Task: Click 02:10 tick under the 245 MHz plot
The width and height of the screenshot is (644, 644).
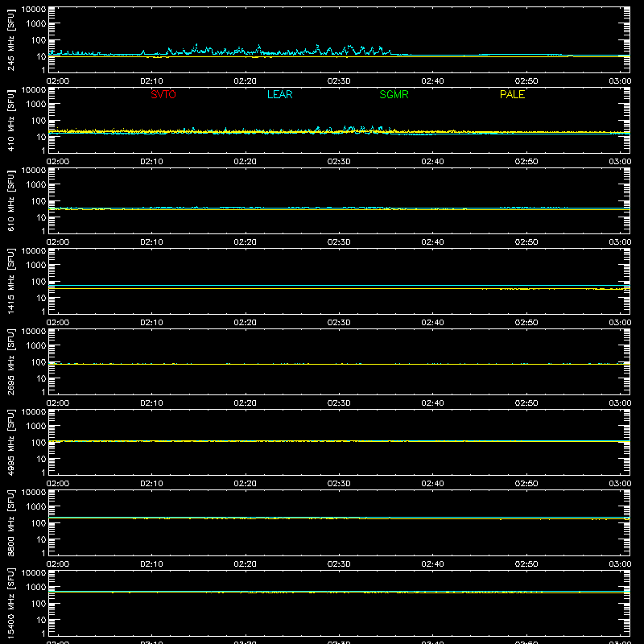Action: [x=151, y=81]
